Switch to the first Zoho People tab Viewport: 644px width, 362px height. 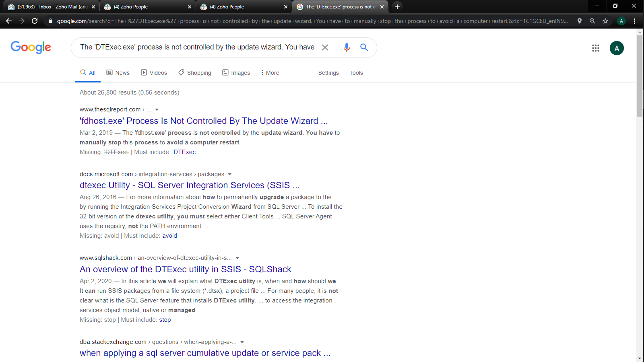click(x=147, y=7)
